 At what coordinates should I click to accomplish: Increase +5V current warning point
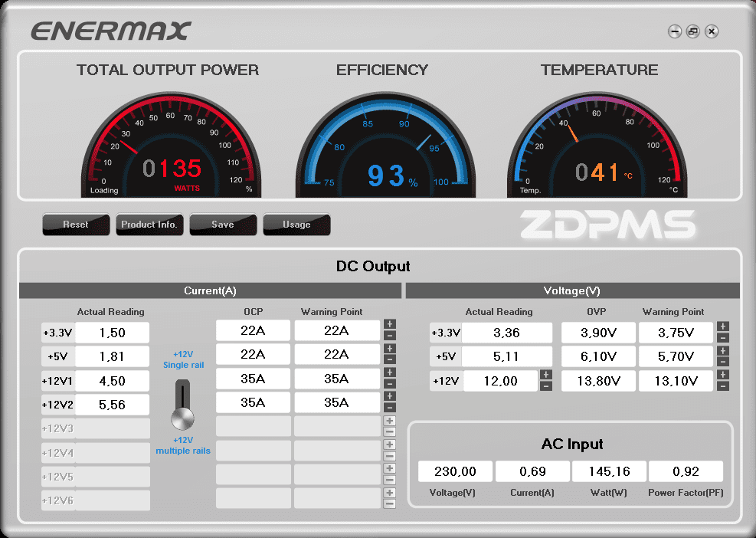[390, 349]
